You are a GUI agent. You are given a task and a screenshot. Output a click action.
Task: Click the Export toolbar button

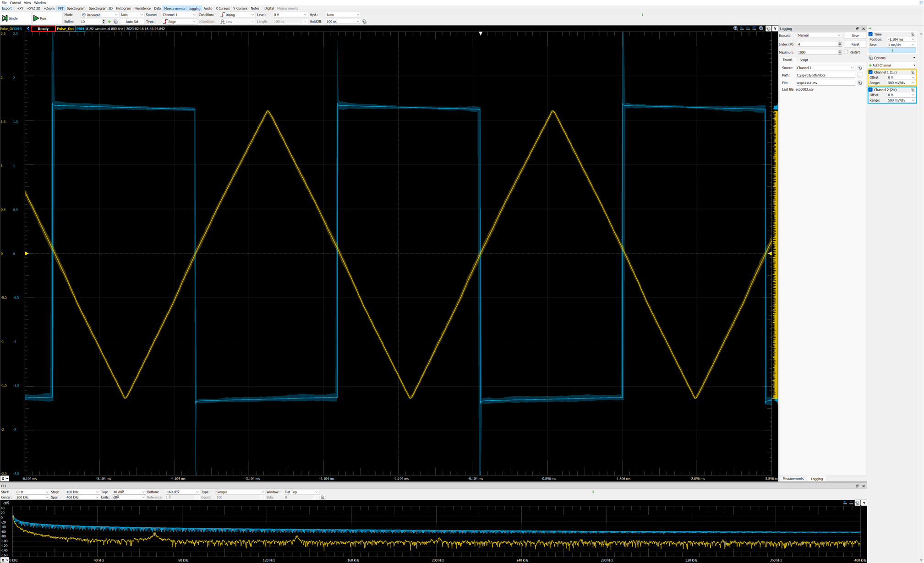tap(7, 8)
